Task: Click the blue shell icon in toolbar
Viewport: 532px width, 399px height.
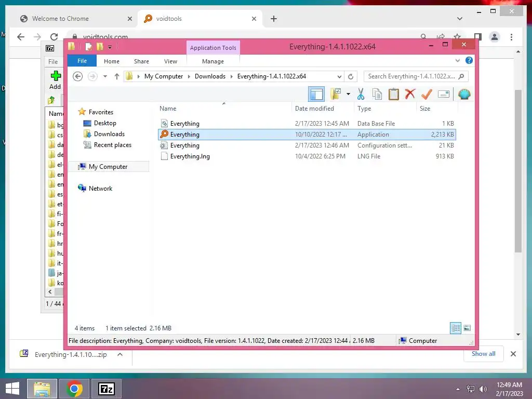Action: [464, 94]
